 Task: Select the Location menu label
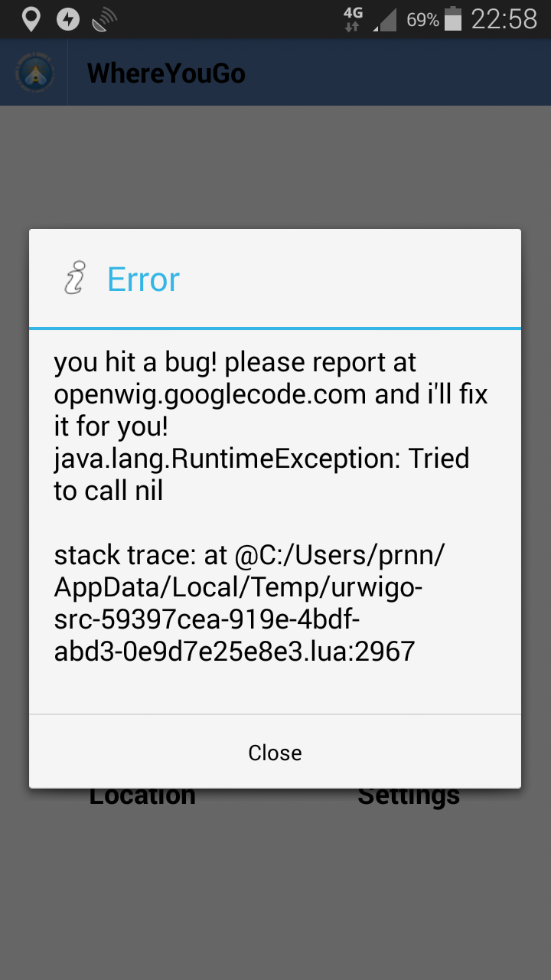coord(142,796)
